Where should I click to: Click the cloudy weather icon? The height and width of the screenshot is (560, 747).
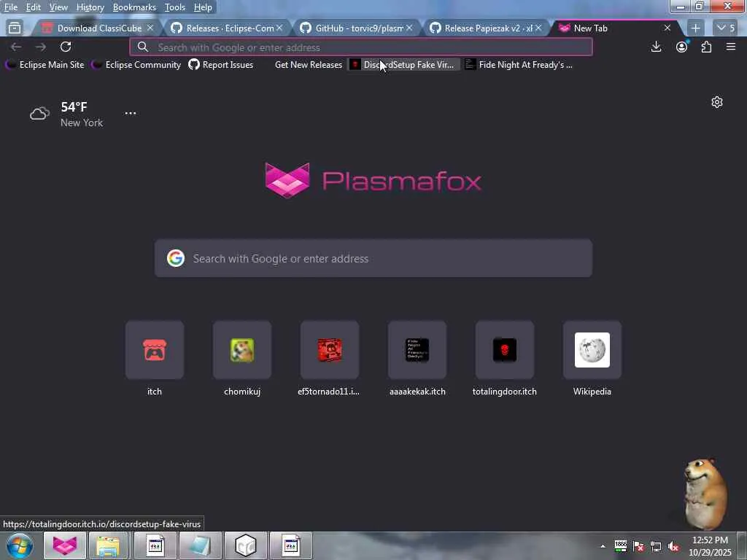tap(39, 113)
